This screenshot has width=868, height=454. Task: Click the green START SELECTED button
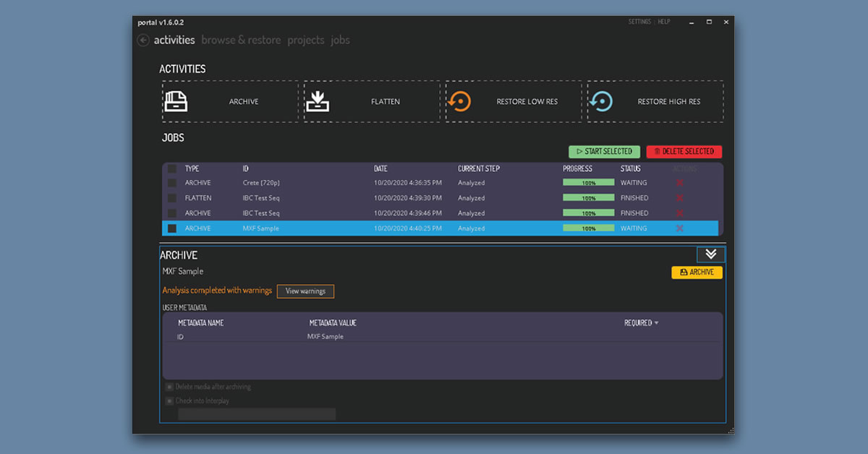604,152
